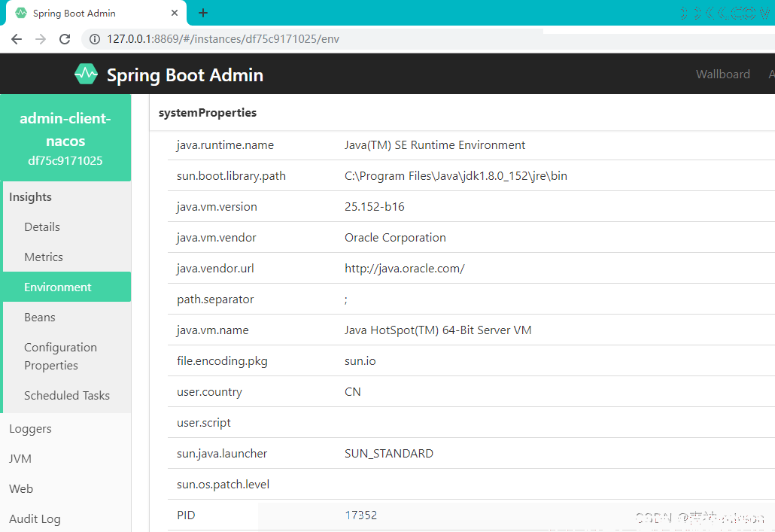Click the sun.os.patch.level property key

pyautogui.click(x=223, y=485)
